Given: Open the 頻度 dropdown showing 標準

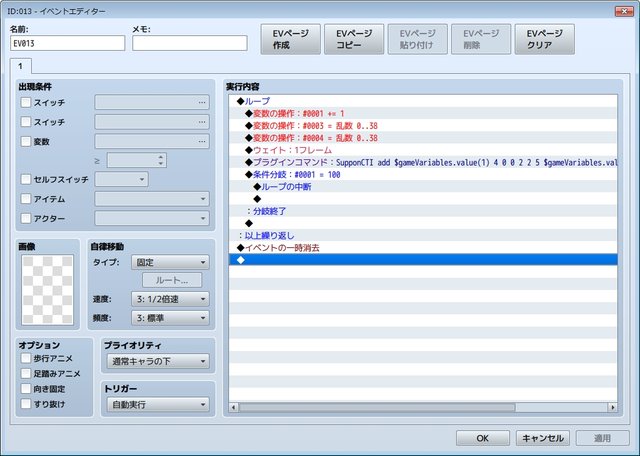Looking at the screenshot, I should [170, 318].
